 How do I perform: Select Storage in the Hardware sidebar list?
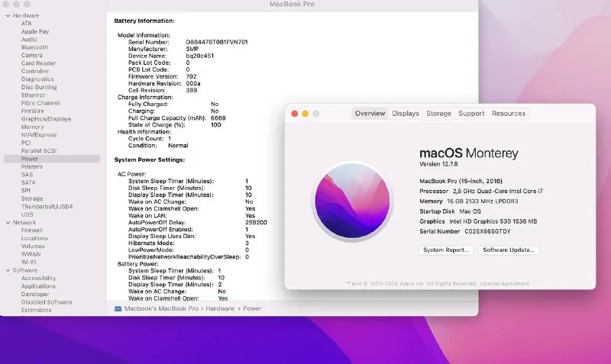point(32,198)
